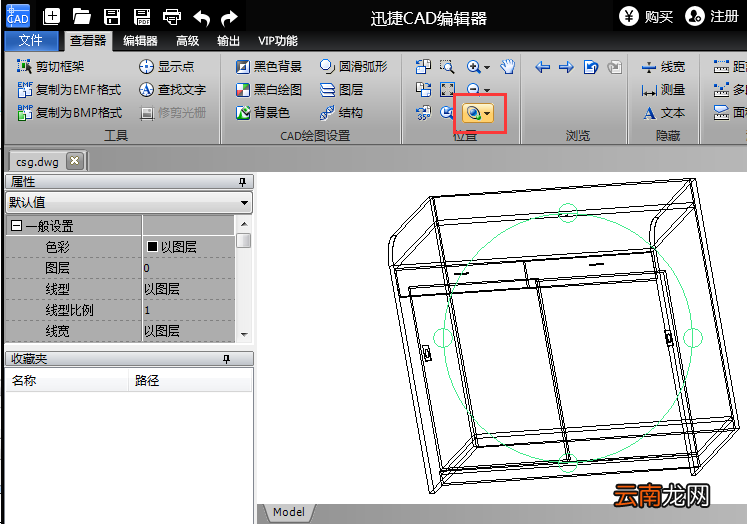Click the 修剪光栅 trim raster tool
The height and width of the screenshot is (524, 747).
(172, 112)
